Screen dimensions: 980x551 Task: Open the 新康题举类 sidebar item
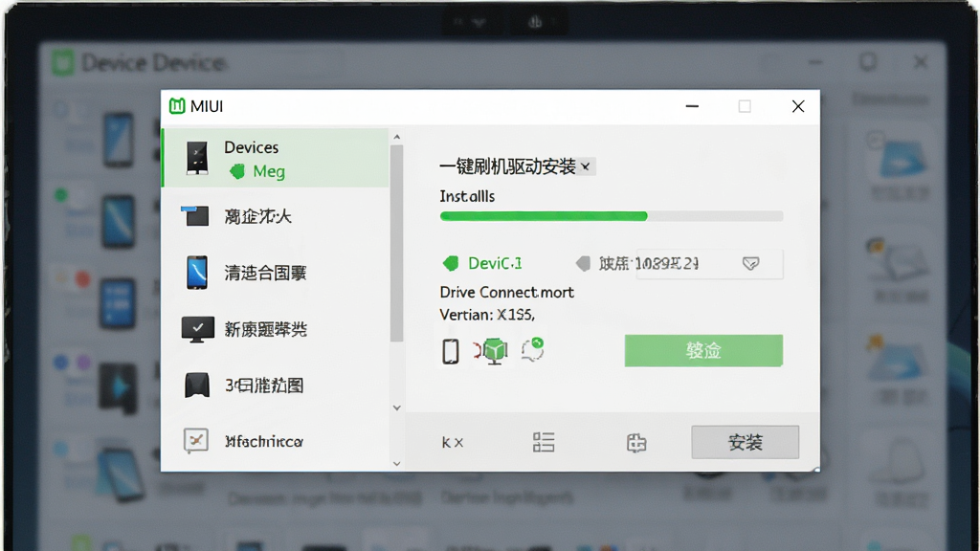tap(276, 329)
